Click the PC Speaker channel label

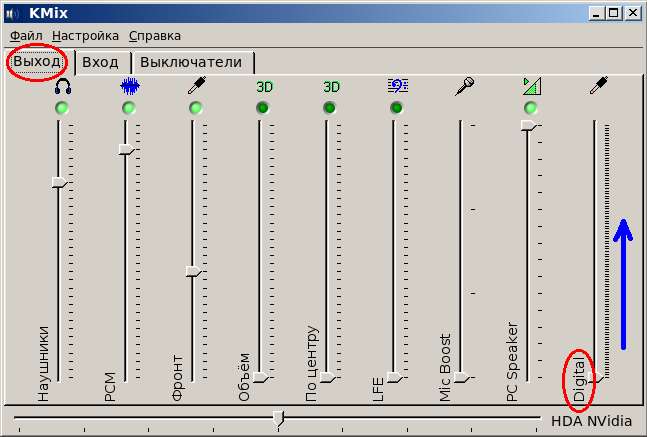tap(512, 362)
